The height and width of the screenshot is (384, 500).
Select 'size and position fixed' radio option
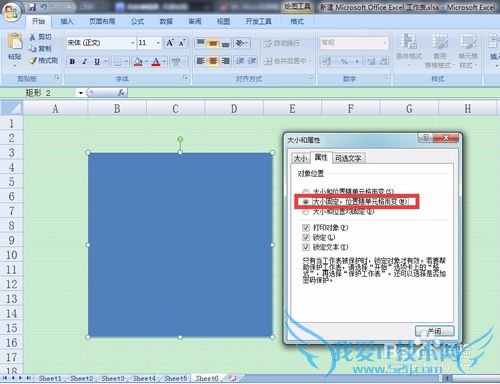(x=305, y=212)
